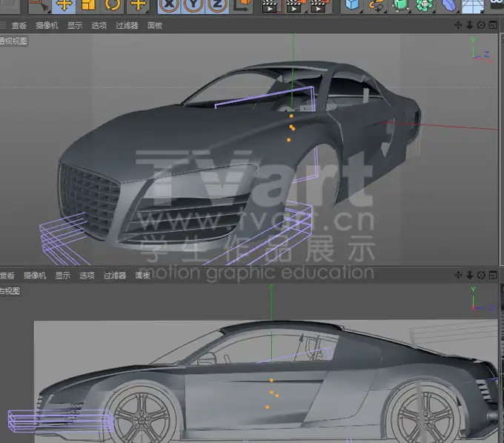Viewport: 504px width, 443px height.
Task: Click pan camera icon in right-view viewport
Action: pos(458,275)
